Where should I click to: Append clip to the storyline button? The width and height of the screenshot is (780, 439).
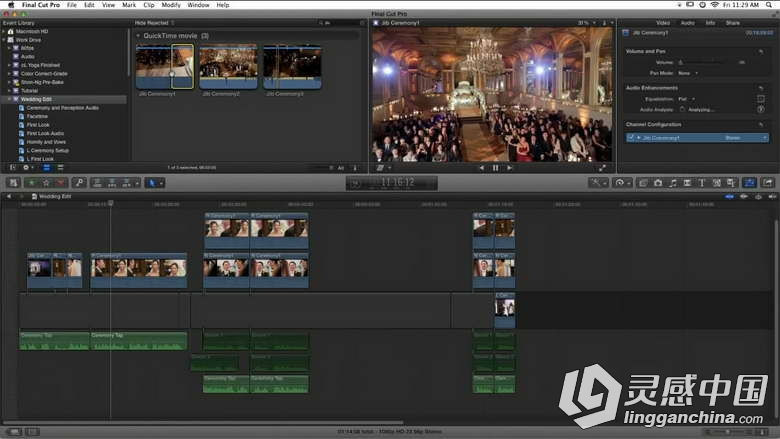coord(126,183)
